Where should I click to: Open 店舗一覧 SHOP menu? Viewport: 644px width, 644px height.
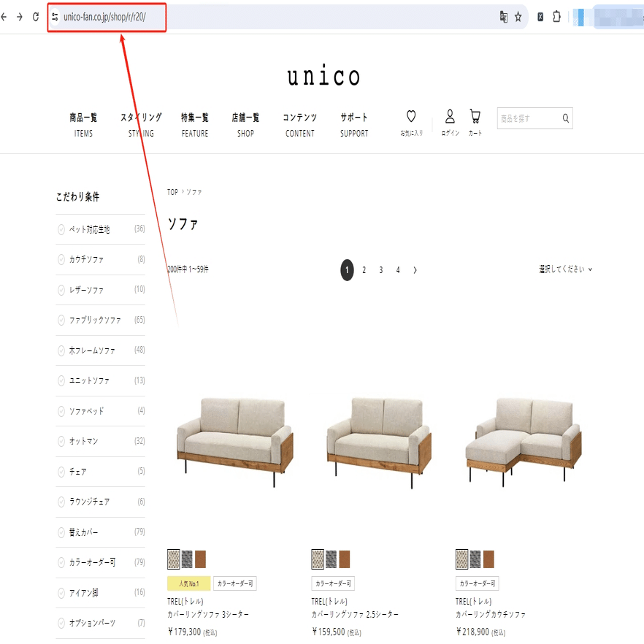click(245, 125)
